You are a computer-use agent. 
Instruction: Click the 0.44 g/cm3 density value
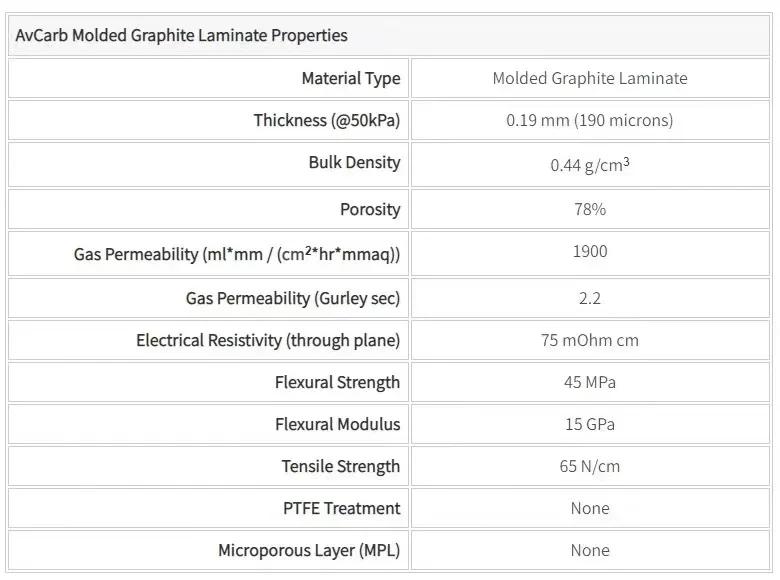(x=590, y=164)
